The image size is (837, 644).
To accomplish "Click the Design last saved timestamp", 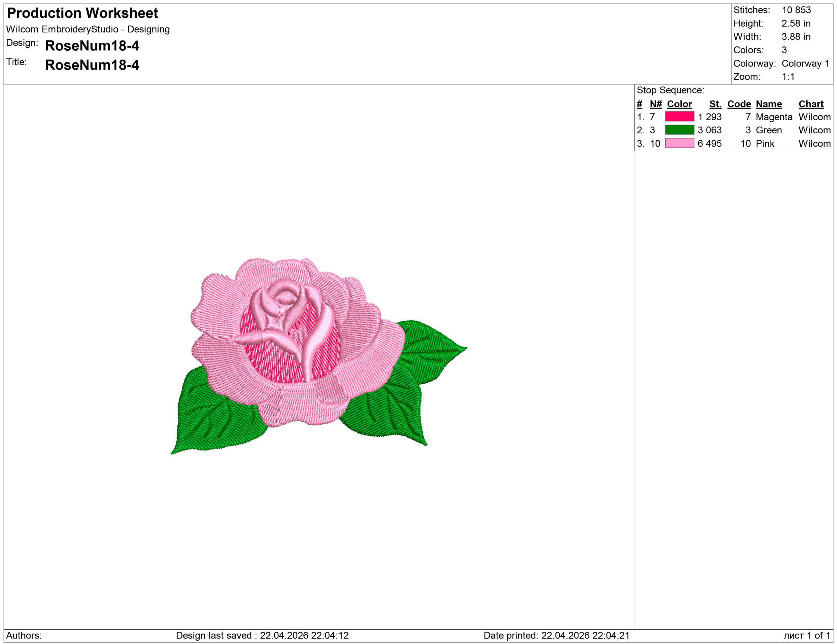I will (262, 635).
